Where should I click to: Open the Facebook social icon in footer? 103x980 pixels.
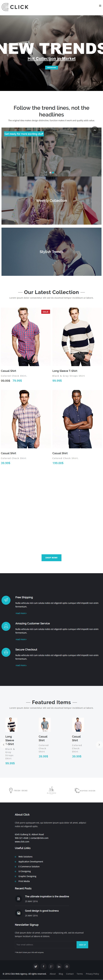pyautogui.click(x=44, y=966)
